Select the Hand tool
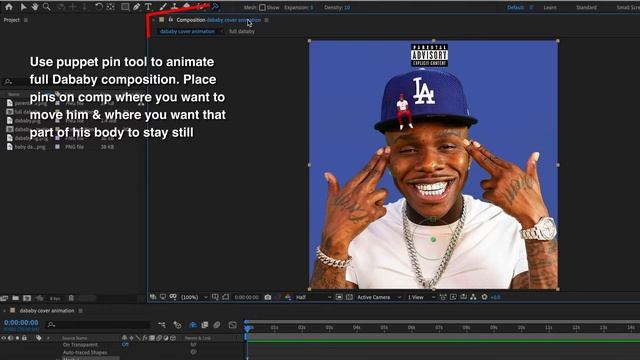The height and width of the screenshot is (360, 640). click(35, 7)
